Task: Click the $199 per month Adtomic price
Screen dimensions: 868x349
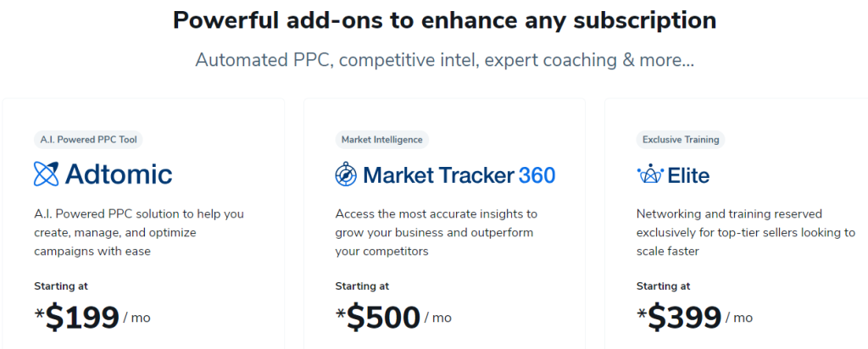Action: [92, 317]
